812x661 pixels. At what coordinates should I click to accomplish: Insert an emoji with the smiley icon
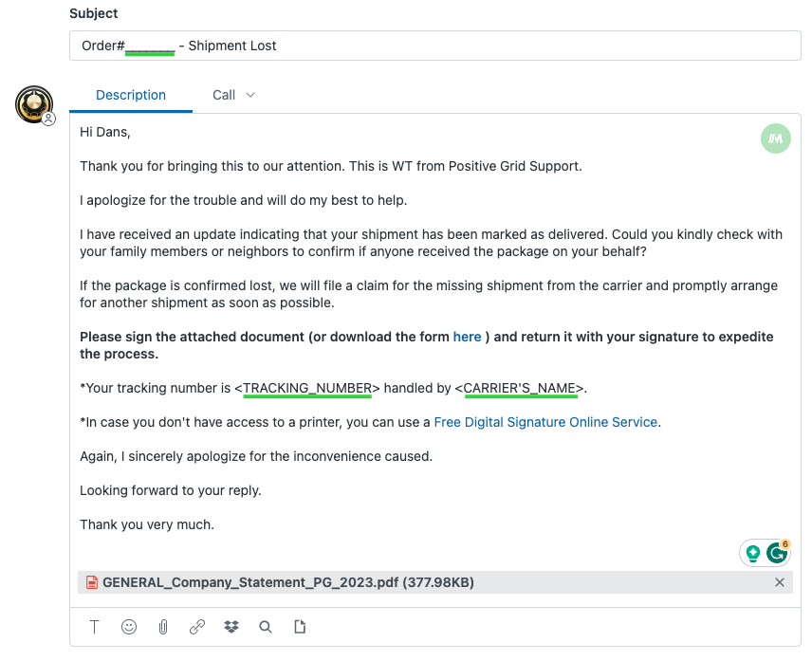point(129,627)
